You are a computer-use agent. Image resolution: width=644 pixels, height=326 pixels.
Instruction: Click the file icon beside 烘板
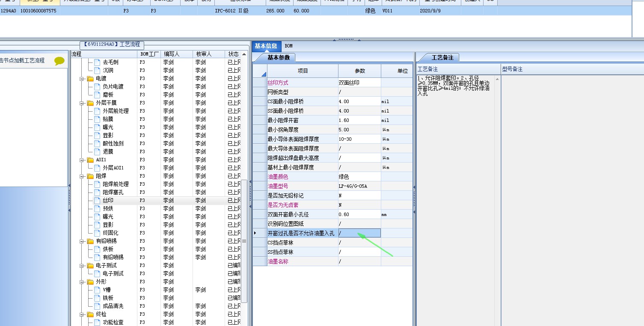point(97,249)
